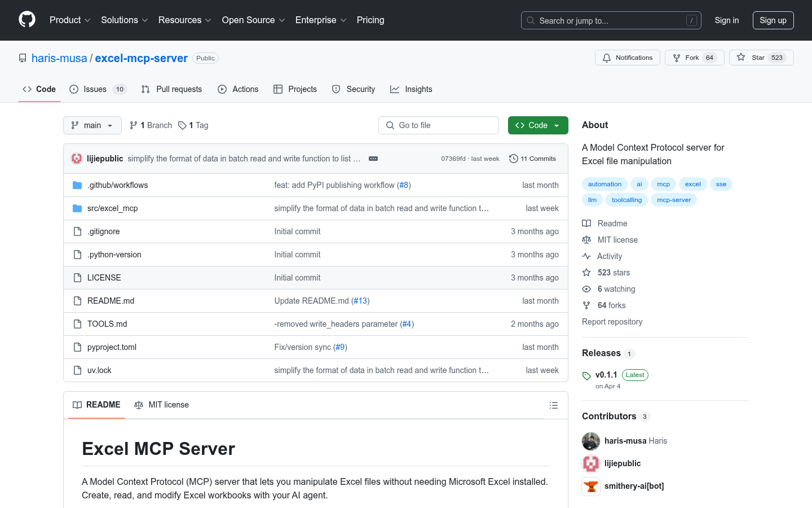Click the Go to file input

439,125
